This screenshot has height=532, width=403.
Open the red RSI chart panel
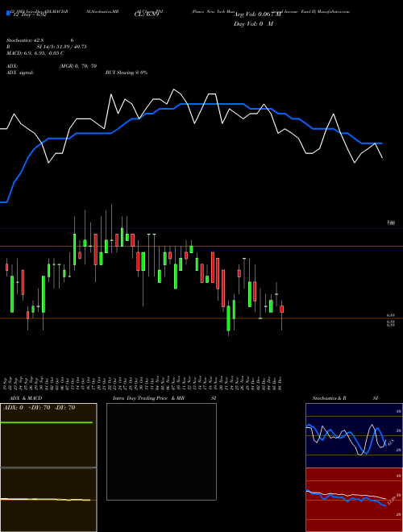[354, 500]
